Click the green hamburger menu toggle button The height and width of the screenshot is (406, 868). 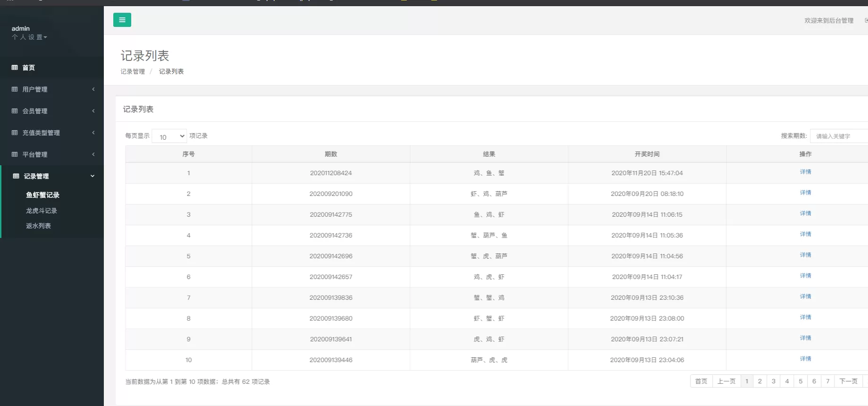[122, 20]
